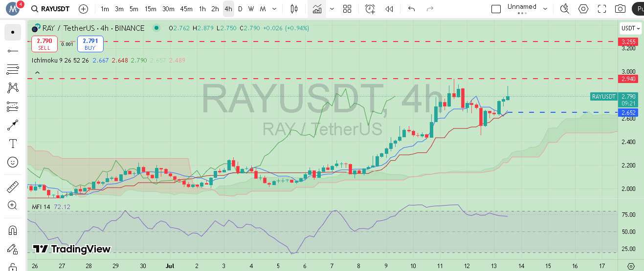Take a chart snapshot with camera

(621, 9)
